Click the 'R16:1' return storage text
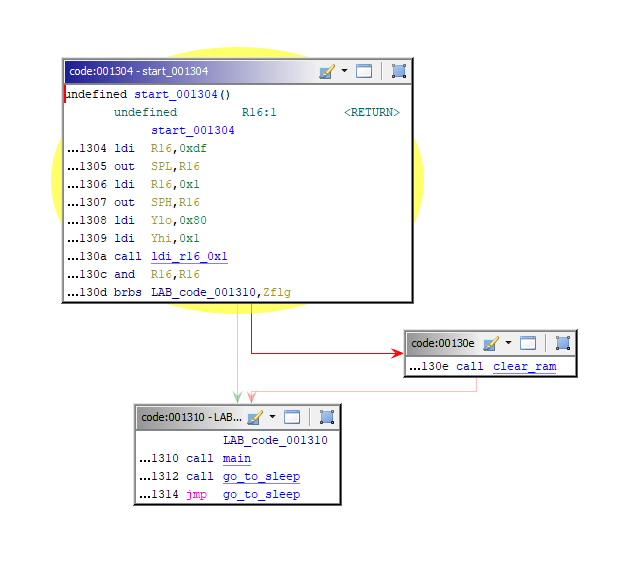Screen dimensions: 628x573 click(x=259, y=113)
